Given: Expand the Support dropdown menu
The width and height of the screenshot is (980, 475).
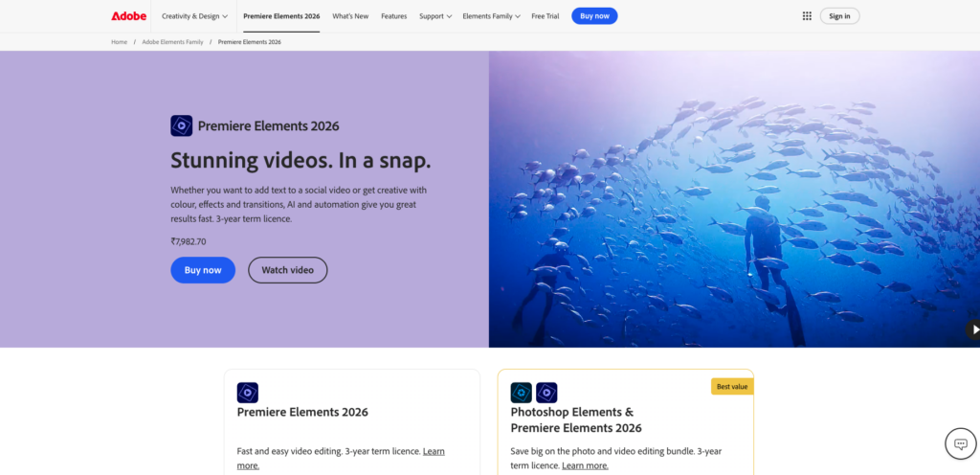Looking at the screenshot, I should coord(435,16).
